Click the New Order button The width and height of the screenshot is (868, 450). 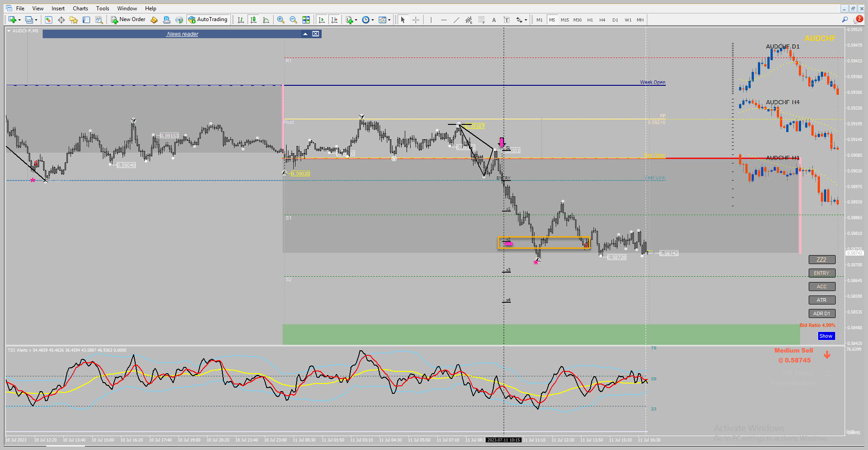(x=128, y=20)
